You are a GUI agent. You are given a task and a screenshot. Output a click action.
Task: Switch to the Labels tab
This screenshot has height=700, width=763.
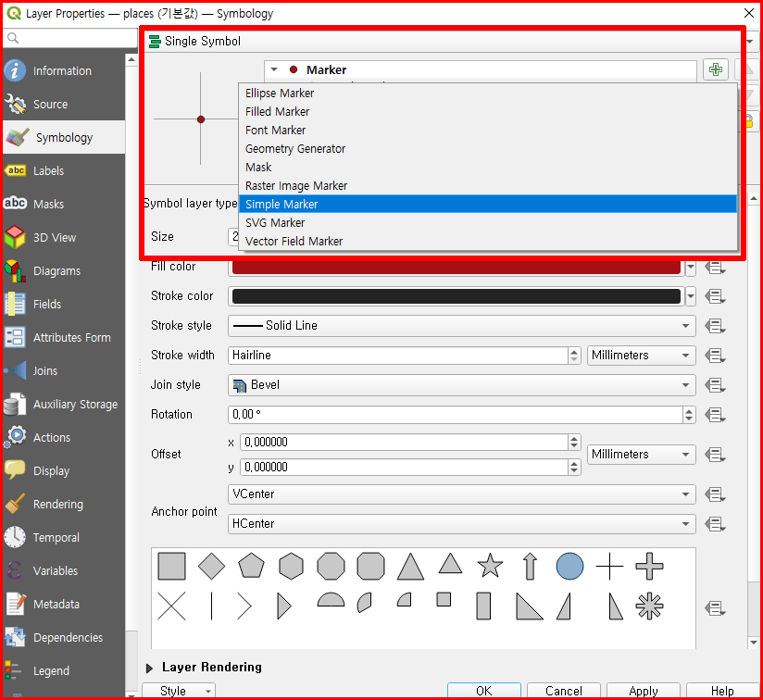[x=64, y=170]
